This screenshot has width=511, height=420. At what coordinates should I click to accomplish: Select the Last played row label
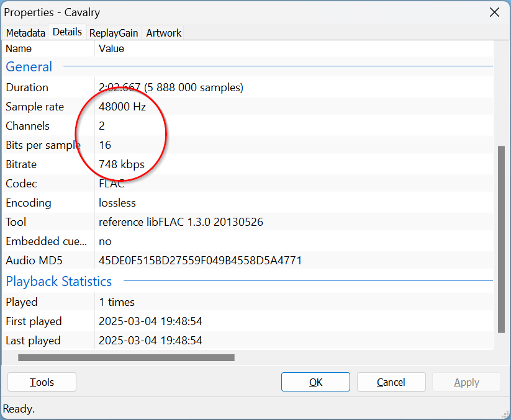coord(34,340)
